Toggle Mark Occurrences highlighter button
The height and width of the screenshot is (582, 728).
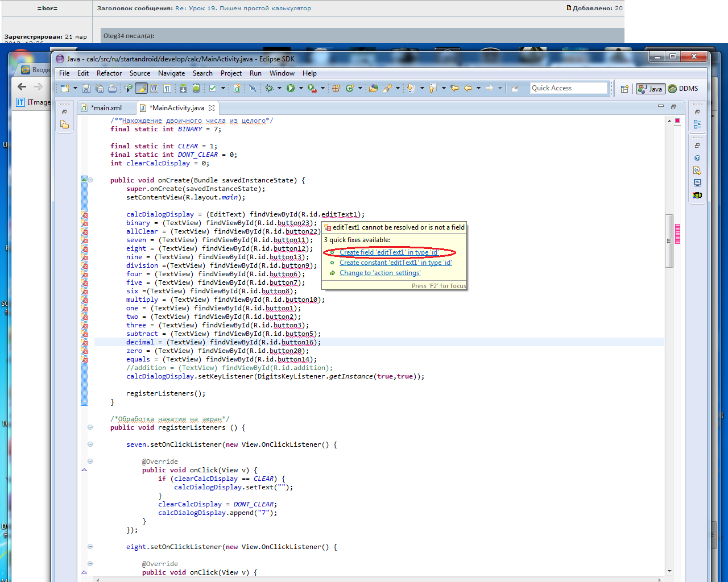click(141, 88)
